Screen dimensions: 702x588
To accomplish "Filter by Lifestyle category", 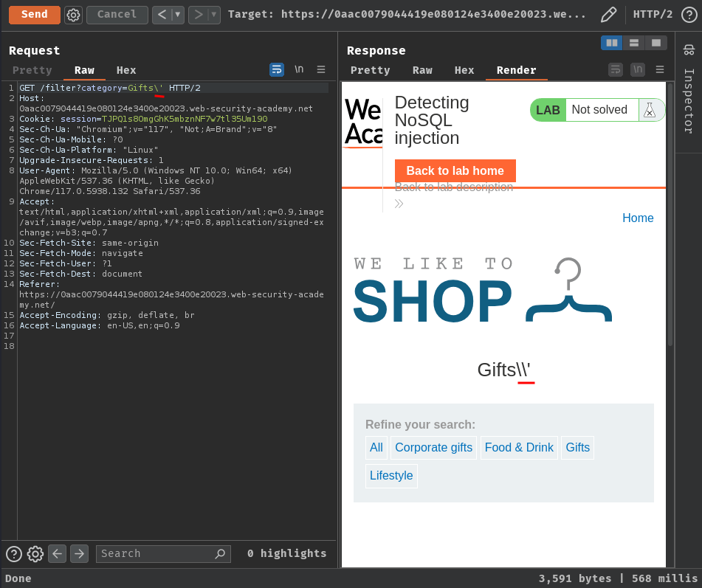I will click(x=391, y=476).
